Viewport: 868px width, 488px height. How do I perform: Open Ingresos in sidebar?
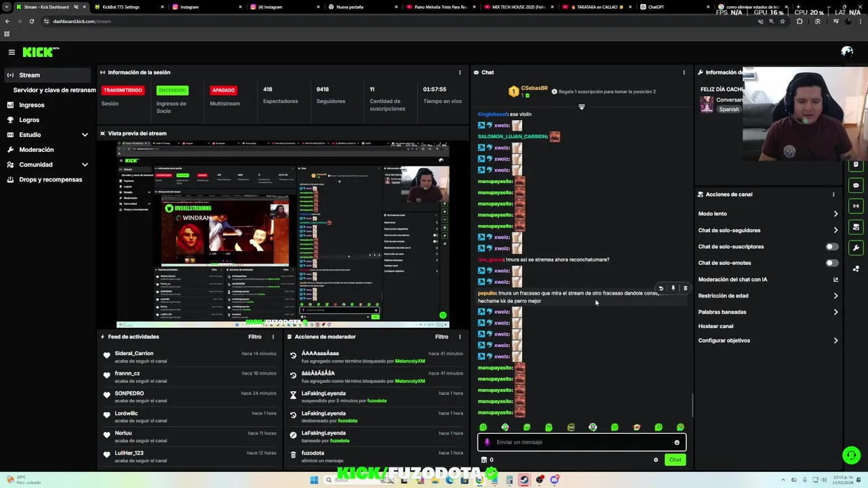point(32,105)
